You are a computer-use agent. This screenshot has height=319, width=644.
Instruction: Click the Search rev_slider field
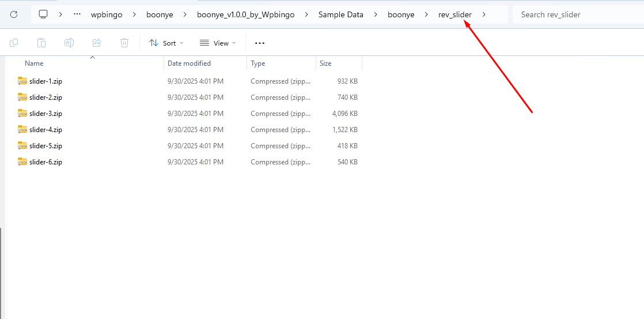click(x=576, y=14)
